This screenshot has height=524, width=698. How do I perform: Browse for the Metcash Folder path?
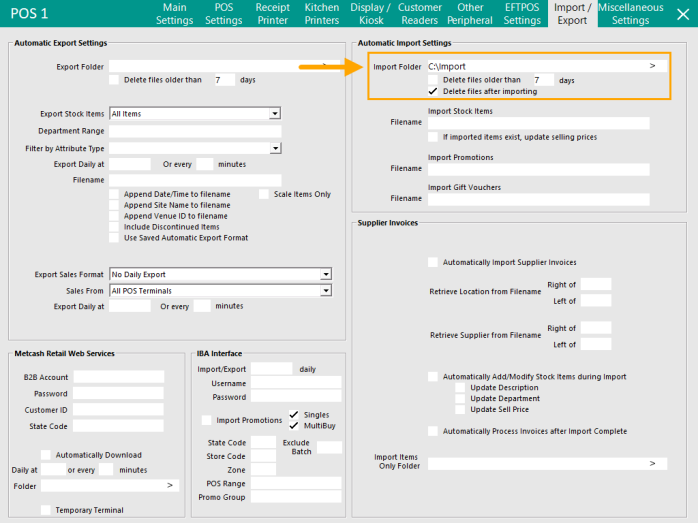click(x=169, y=485)
